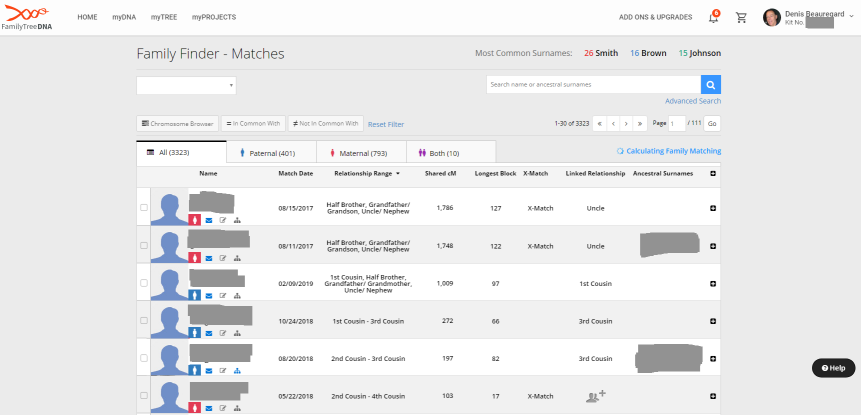Open the family tree icon in the 1,786 cM row
This screenshot has height=415, width=861.
point(237,220)
